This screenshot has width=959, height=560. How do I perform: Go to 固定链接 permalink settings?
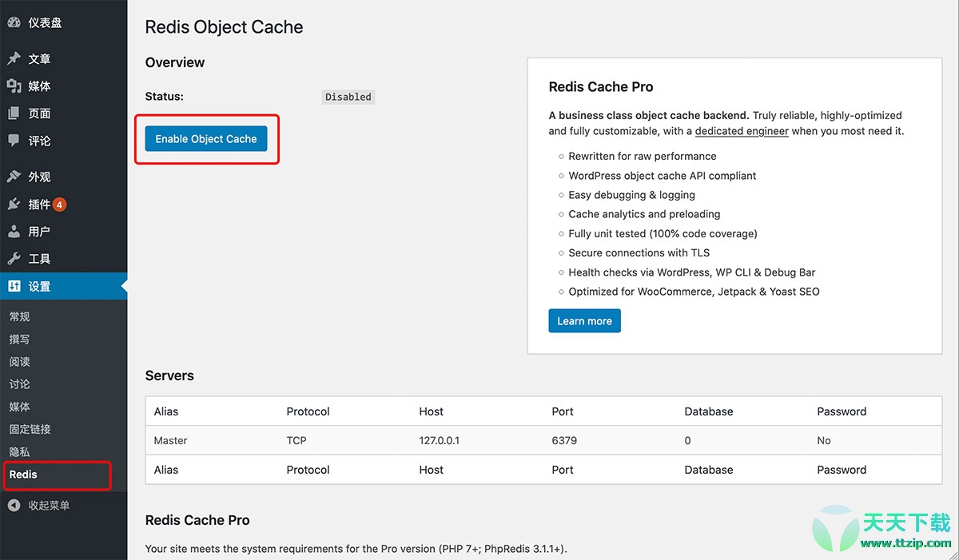(30, 429)
